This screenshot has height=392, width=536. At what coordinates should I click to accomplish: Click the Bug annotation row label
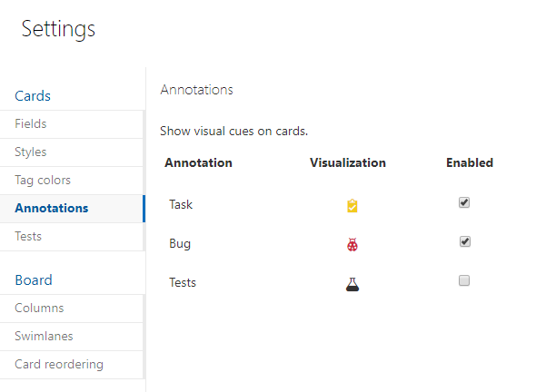point(180,244)
